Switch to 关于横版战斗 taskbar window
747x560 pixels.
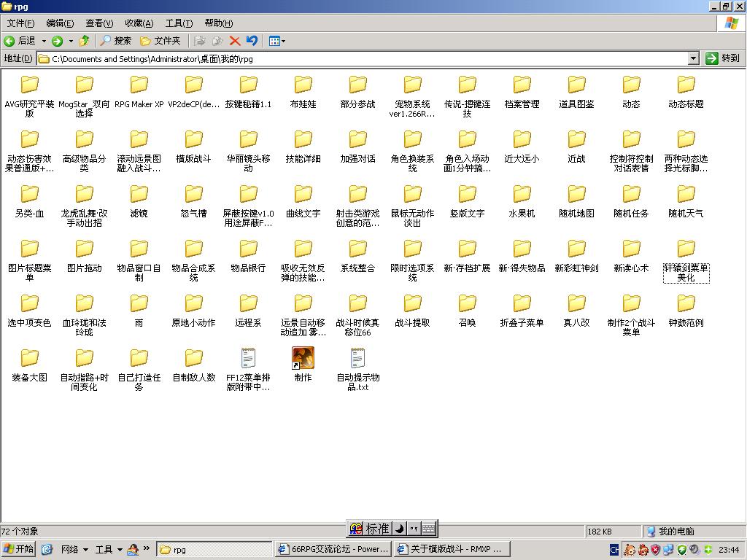click(452, 550)
